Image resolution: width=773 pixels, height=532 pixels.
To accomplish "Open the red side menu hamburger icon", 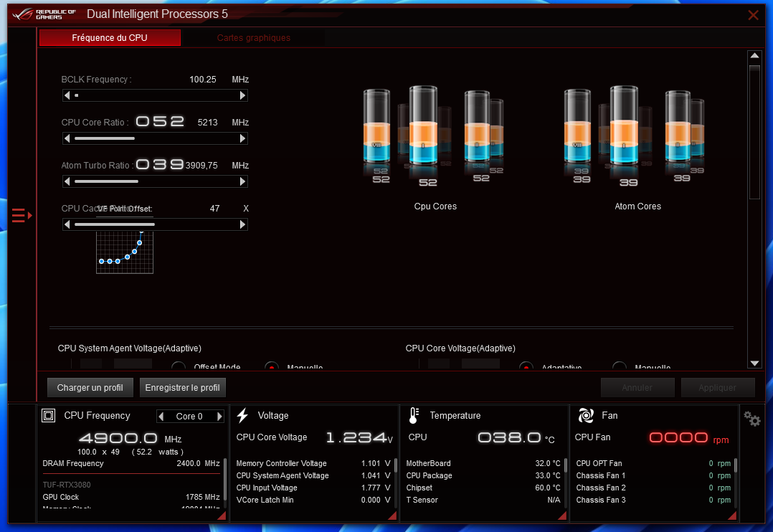I will point(22,216).
